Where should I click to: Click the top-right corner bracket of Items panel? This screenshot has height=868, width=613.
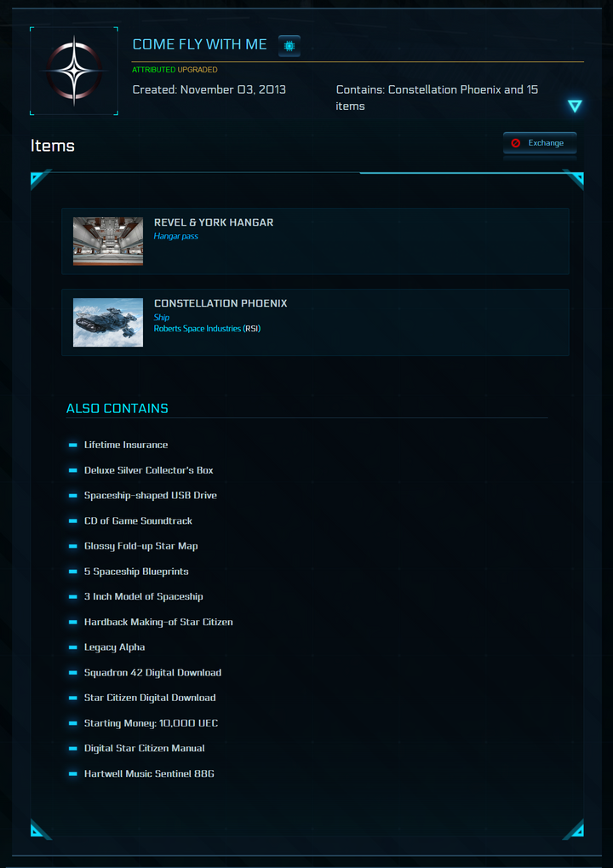[x=575, y=180]
